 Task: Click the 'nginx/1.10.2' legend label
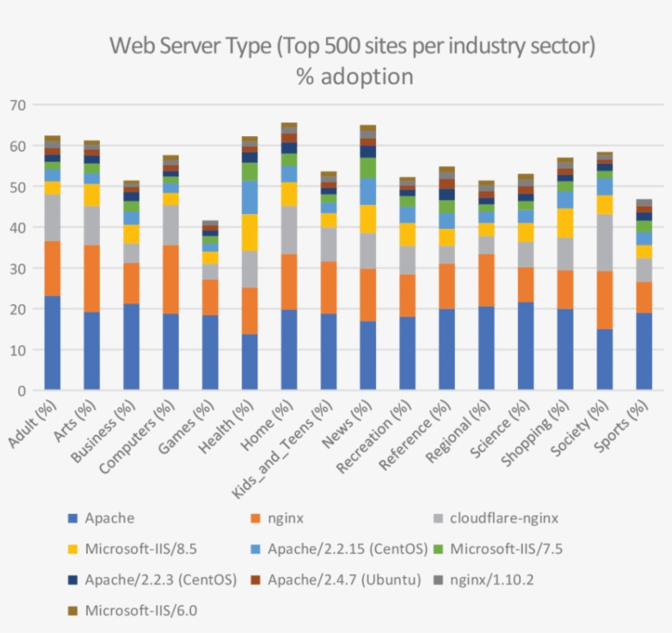click(x=492, y=580)
